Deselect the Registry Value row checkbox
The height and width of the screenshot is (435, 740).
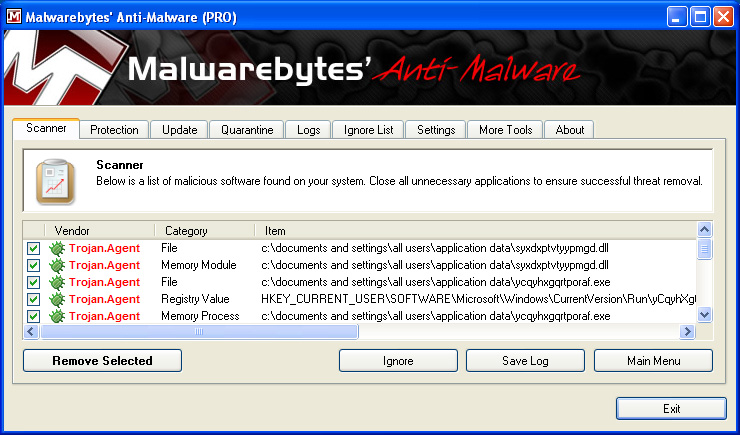click(33, 299)
